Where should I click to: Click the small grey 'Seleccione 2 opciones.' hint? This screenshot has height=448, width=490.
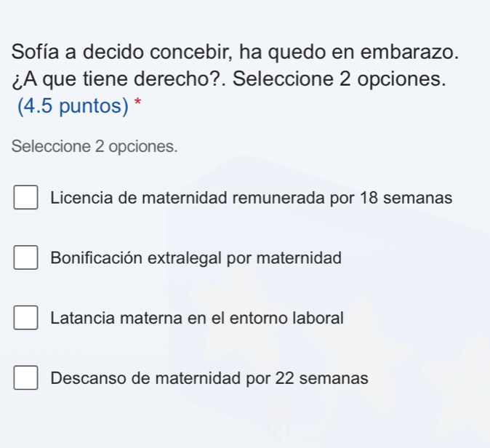[x=95, y=145]
